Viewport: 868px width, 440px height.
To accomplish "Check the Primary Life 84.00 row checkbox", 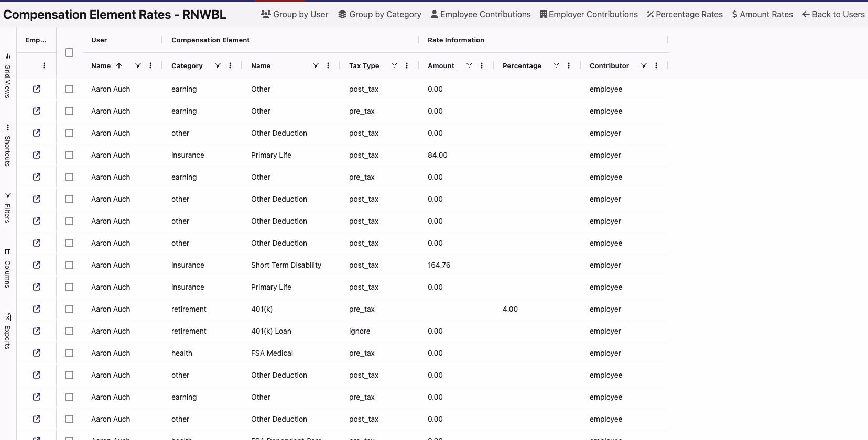I will tap(69, 155).
